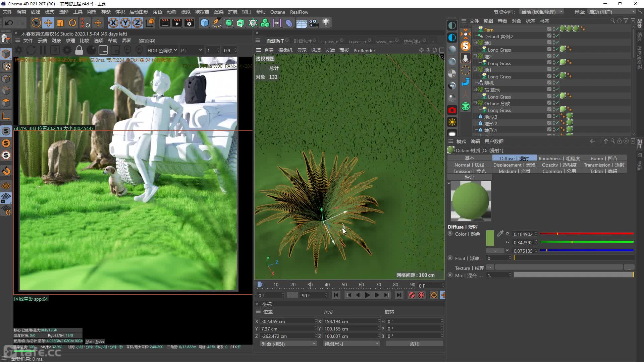Open the Octane menu in main menu bar
This screenshot has width=644, height=362.
point(278,12)
